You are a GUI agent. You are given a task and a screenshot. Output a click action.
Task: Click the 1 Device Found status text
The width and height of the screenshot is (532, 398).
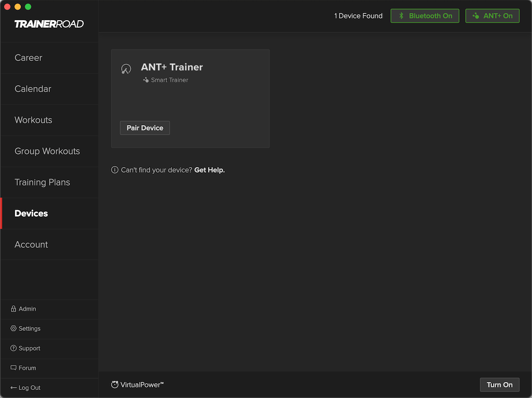[x=358, y=16]
